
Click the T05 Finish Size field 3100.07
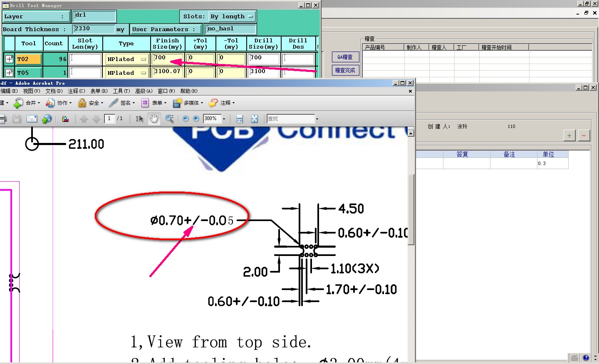[x=168, y=72]
